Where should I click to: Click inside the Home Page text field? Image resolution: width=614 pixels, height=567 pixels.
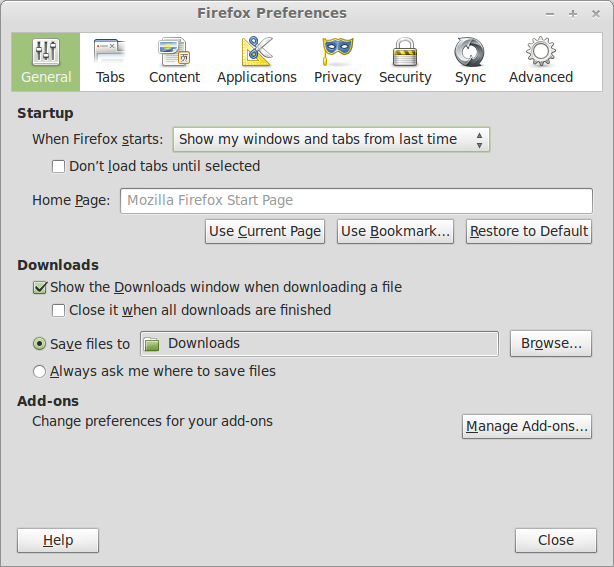coord(356,200)
